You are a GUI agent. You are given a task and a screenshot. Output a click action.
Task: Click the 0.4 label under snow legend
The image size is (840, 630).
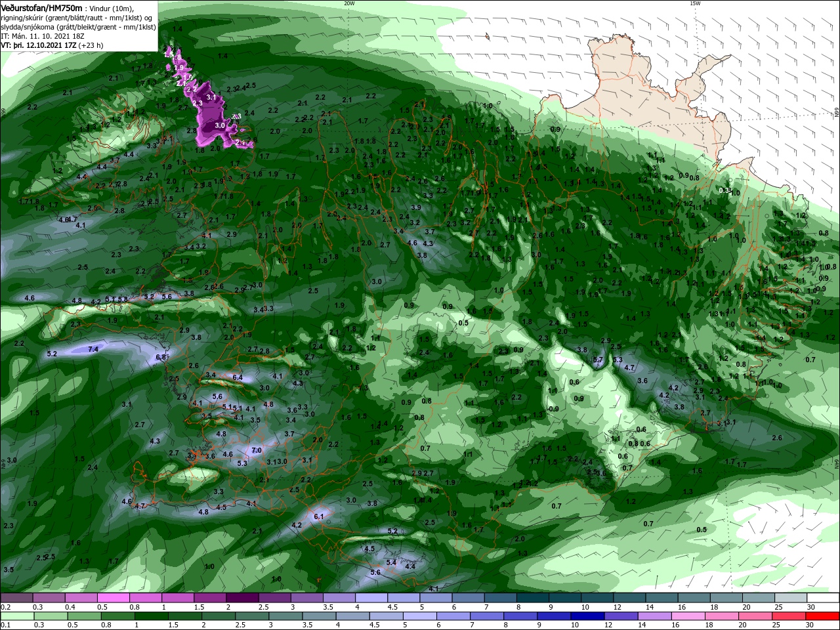(70, 607)
